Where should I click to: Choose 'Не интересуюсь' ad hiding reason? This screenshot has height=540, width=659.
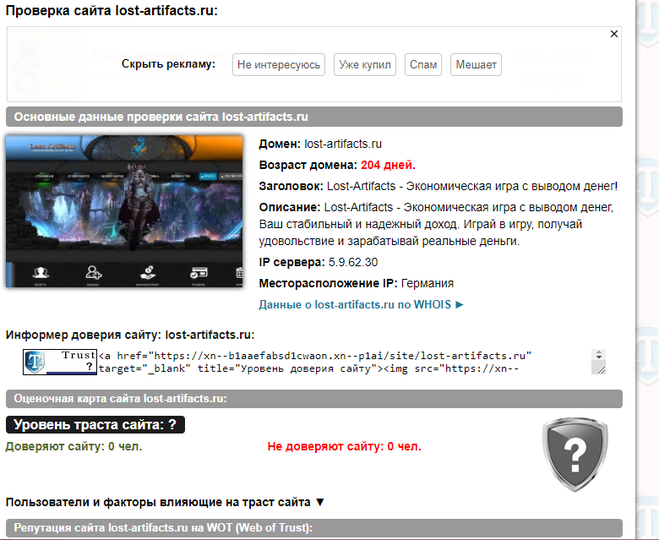pyautogui.click(x=279, y=65)
